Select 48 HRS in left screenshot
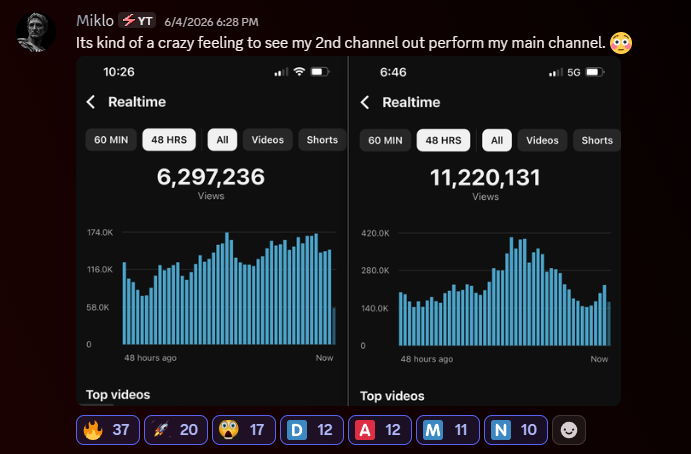This screenshot has height=454, width=691. (169, 140)
